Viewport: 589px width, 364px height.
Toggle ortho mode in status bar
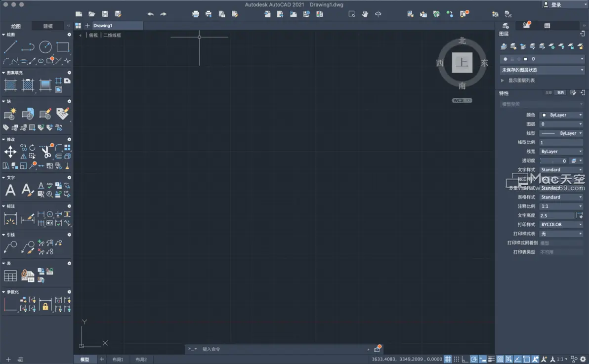pyautogui.click(x=465, y=359)
